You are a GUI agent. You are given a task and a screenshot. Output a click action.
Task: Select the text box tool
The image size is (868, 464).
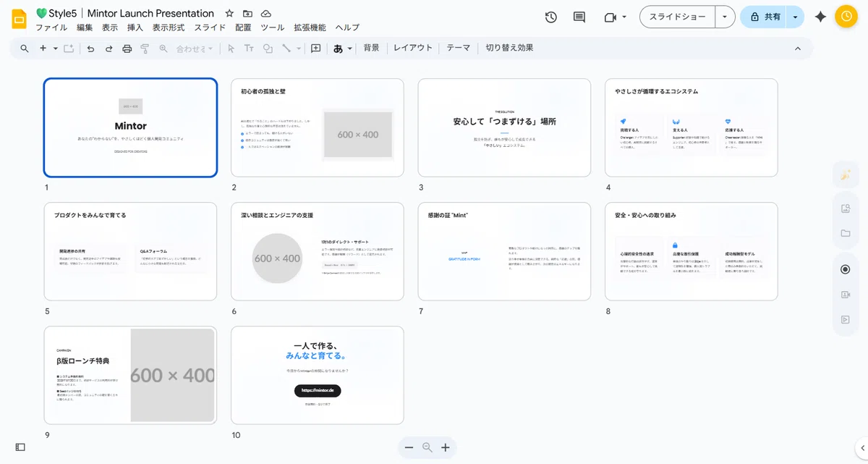tap(249, 48)
